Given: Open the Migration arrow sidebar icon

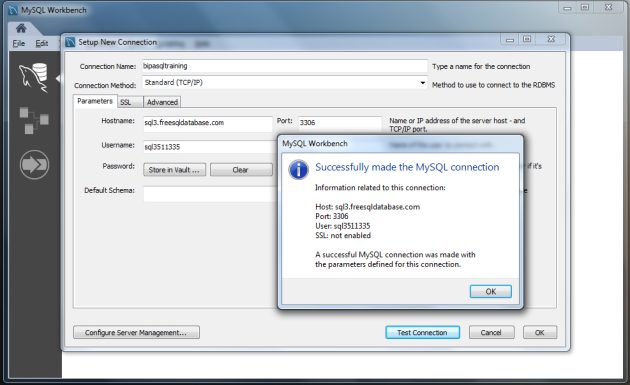Looking at the screenshot, I should 34,164.
